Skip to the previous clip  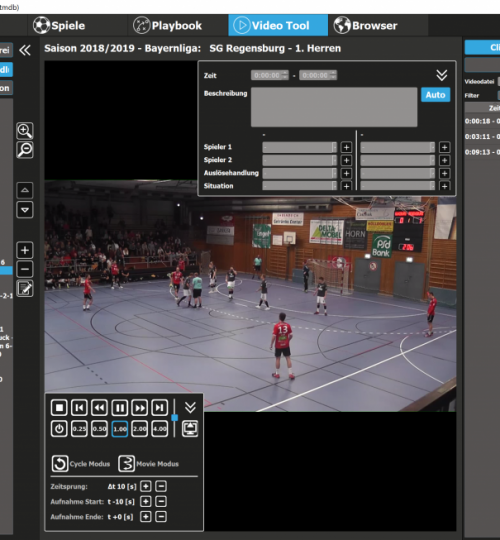pos(79,408)
